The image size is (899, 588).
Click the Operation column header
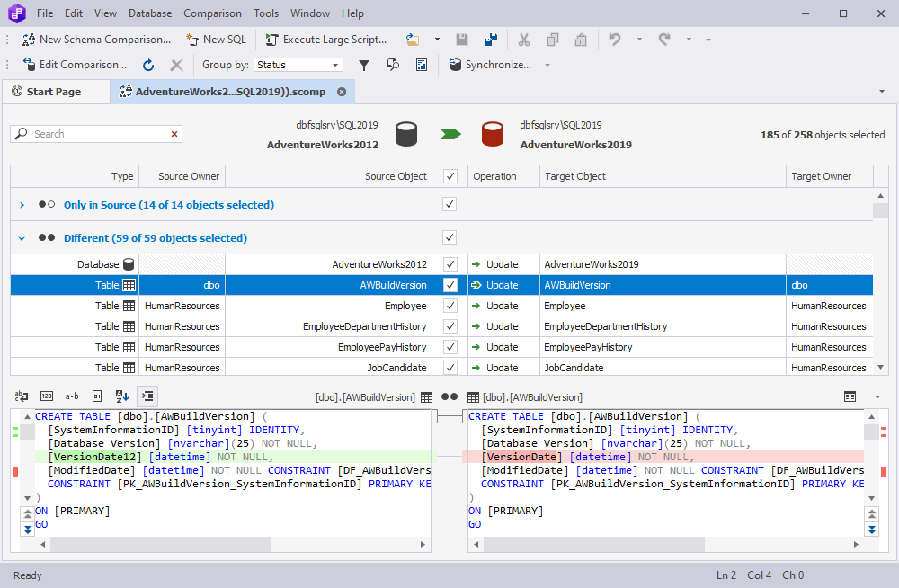(x=503, y=177)
